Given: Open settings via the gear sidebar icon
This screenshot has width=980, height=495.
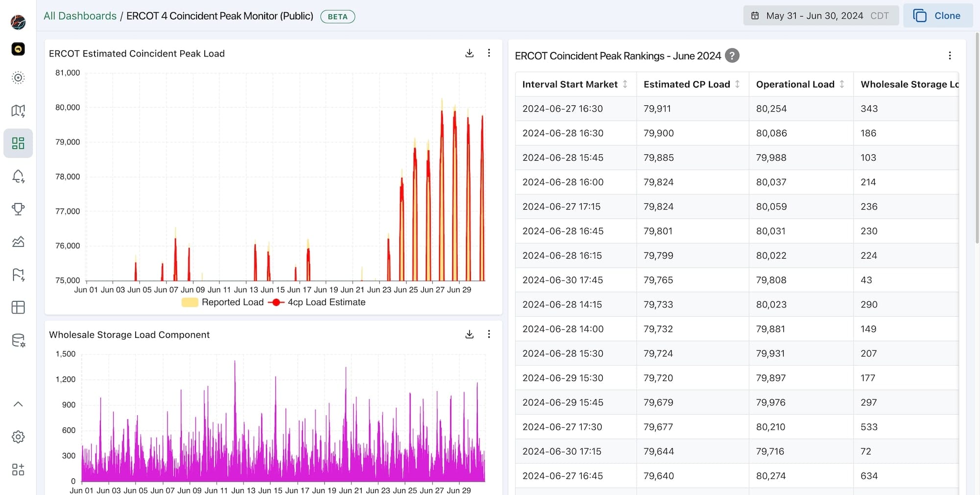Looking at the screenshot, I should tap(18, 437).
